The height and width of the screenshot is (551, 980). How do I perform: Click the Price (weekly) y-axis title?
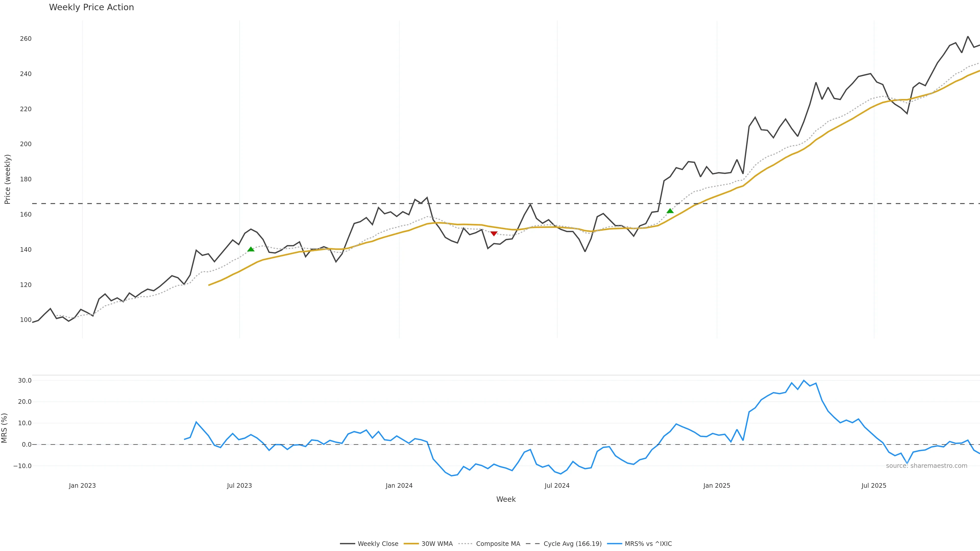point(8,179)
